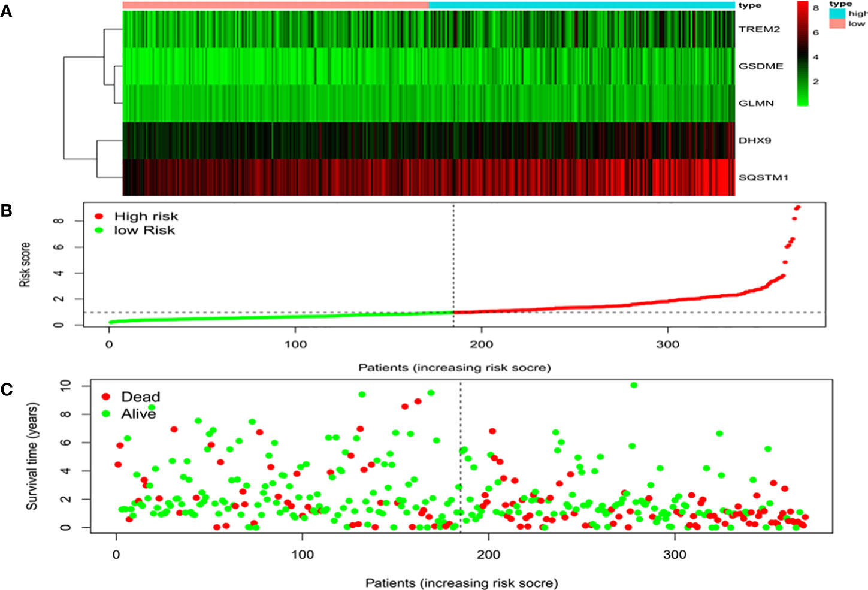Click the 'Dead' legend text
The width and height of the screenshot is (868, 590).
pos(141,397)
